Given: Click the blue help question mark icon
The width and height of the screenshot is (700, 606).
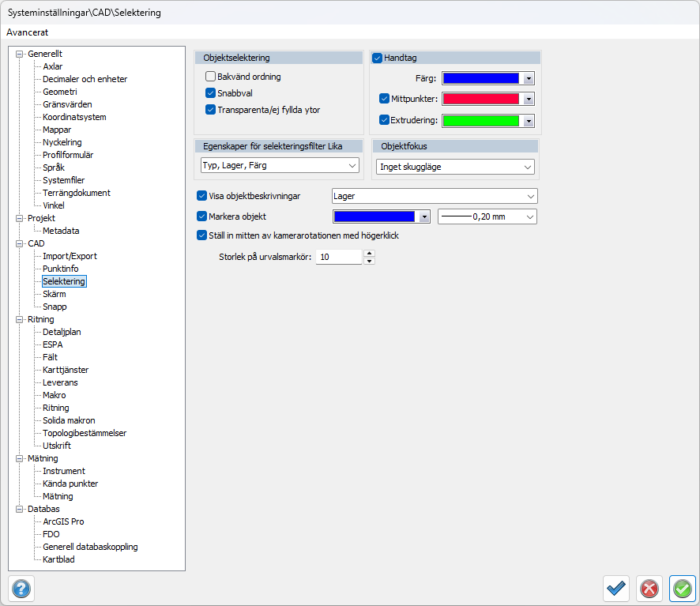Looking at the screenshot, I should click(x=21, y=589).
